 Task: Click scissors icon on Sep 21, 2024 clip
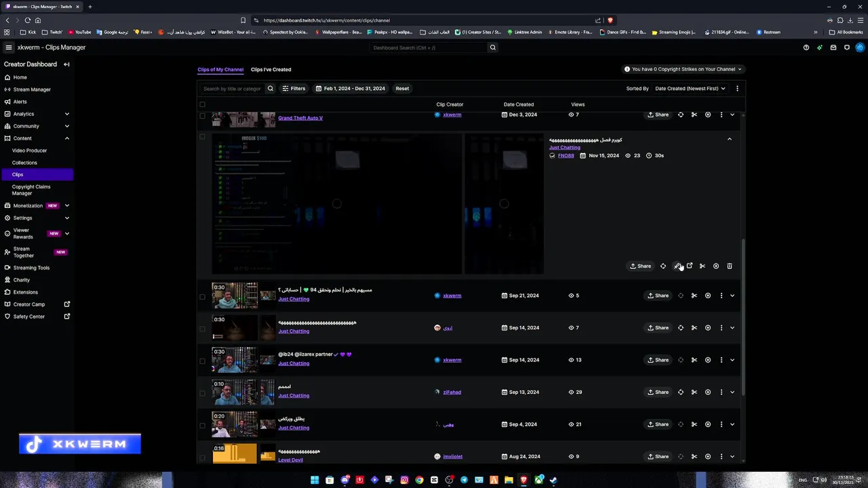(x=694, y=296)
